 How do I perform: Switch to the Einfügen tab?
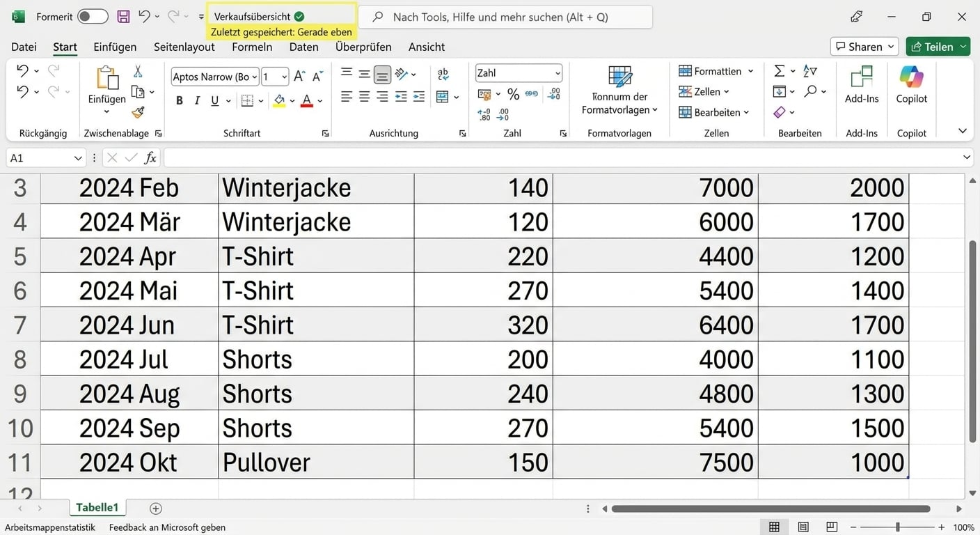[x=115, y=47]
